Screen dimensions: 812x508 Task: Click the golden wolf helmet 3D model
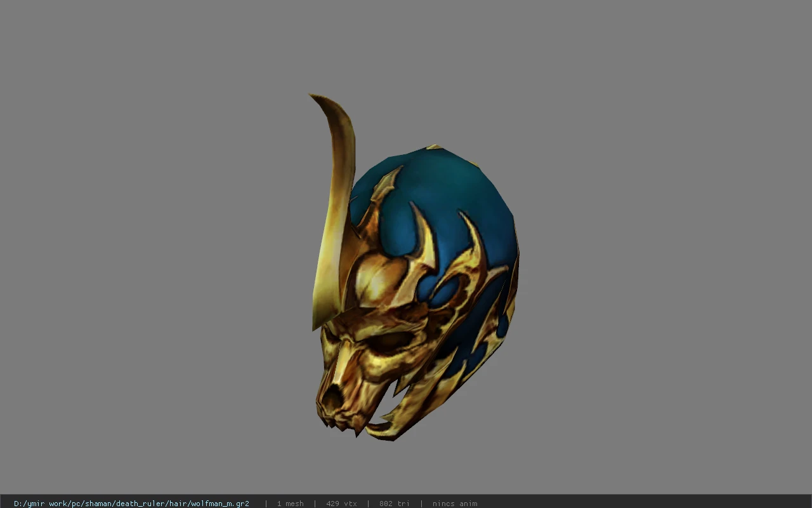coord(415,267)
